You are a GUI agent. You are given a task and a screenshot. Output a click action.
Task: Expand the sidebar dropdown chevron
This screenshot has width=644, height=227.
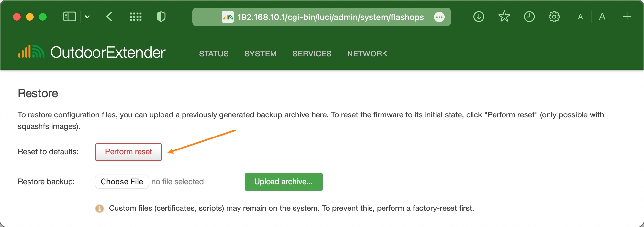(x=87, y=17)
